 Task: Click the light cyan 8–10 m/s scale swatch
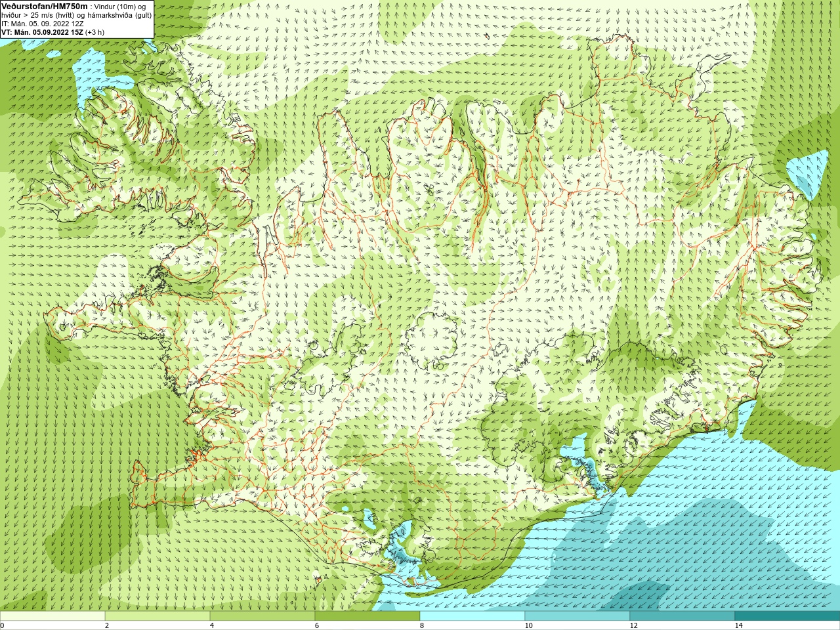point(472,616)
